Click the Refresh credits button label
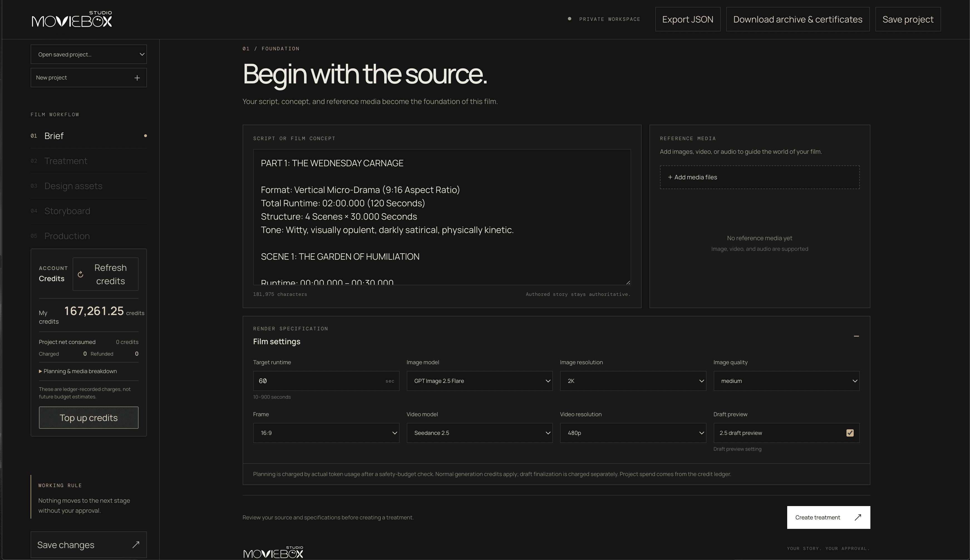Viewport: 970px width, 560px height. click(110, 274)
